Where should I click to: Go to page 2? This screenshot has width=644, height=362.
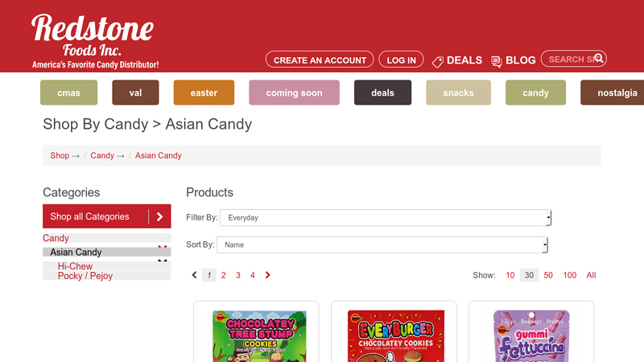pos(224,275)
